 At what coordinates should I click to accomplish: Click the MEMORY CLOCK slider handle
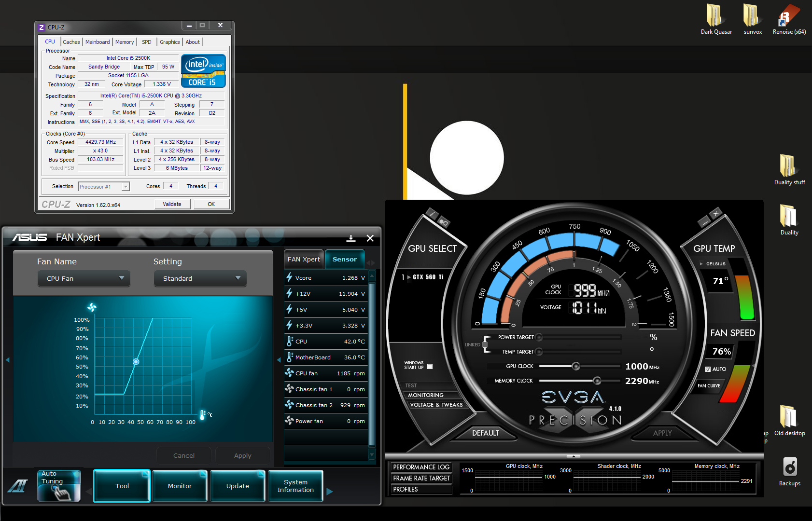pyautogui.click(x=597, y=381)
